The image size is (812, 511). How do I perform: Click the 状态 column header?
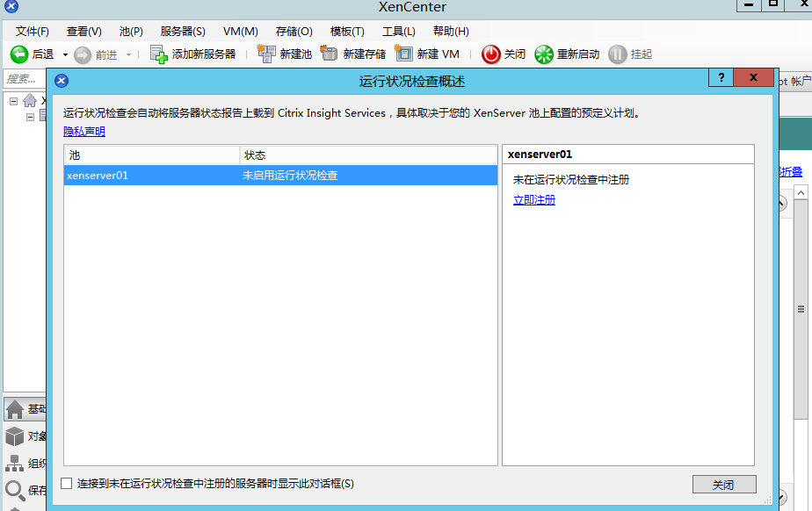tap(368, 155)
